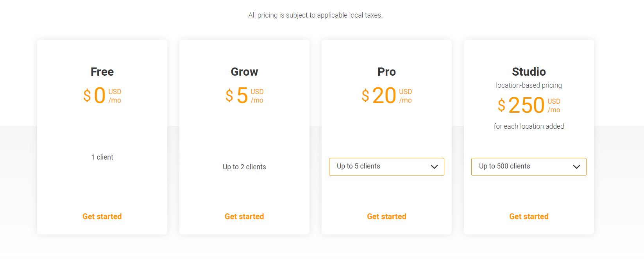644x259 pixels.
Task: Select the Grow plan heading
Action: (244, 72)
